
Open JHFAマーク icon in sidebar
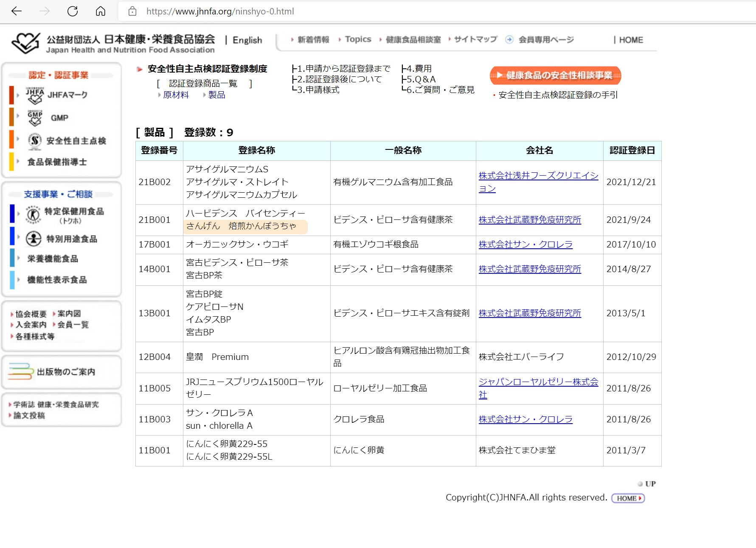[x=35, y=96]
